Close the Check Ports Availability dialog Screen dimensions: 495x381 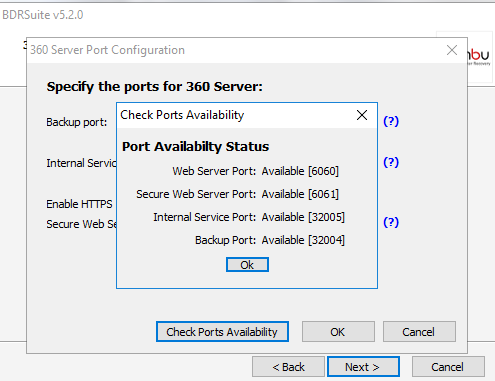tap(362, 115)
